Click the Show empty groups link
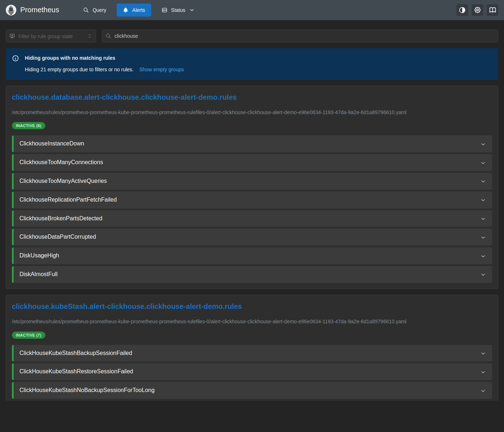Image resolution: width=504 pixels, height=432 pixels. pyautogui.click(x=161, y=69)
